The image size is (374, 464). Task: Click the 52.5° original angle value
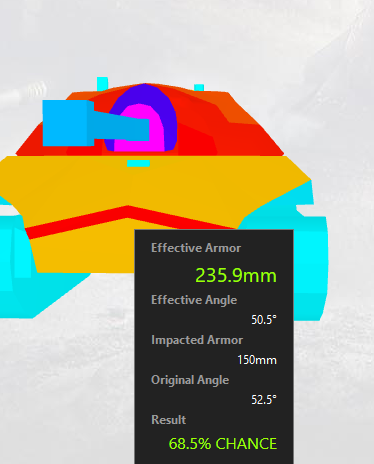[264, 400]
